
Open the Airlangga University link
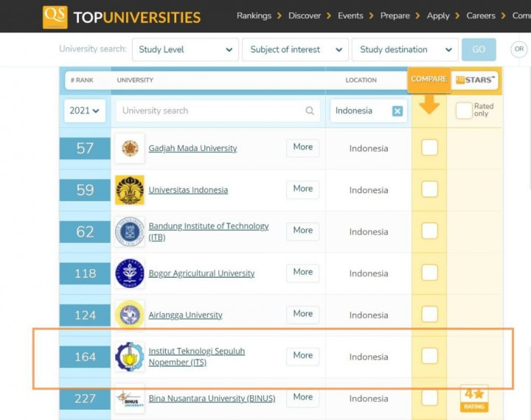(x=186, y=315)
